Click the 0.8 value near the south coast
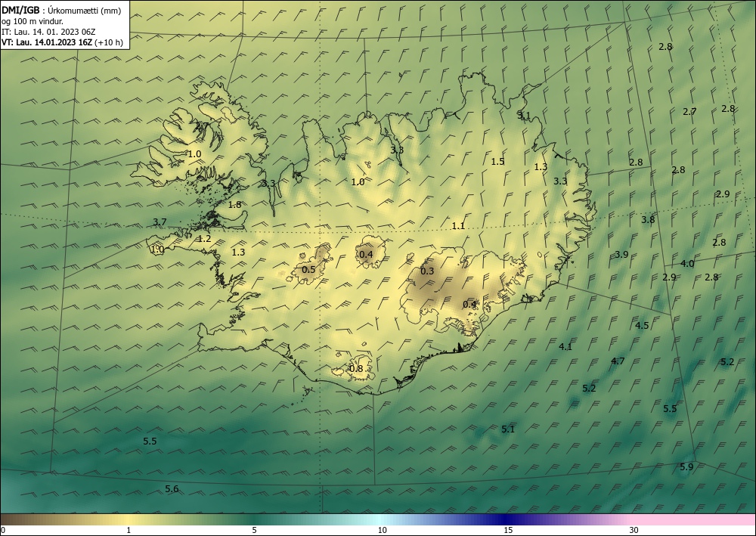The width and height of the screenshot is (756, 536). coord(356,369)
